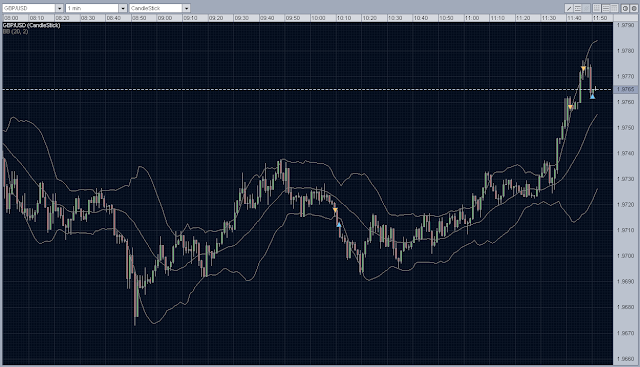Click the GBP/USD instrument field
This screenshot has height=367, width=640.
pyautogui.click(x=29, y=8)
